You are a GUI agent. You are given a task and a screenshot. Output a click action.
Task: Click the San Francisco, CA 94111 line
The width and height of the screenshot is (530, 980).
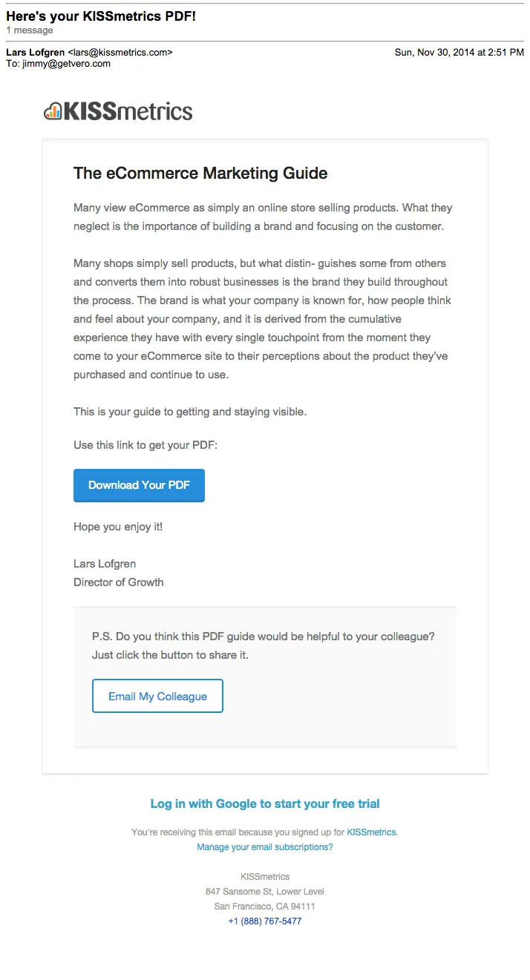click(264, 906)
